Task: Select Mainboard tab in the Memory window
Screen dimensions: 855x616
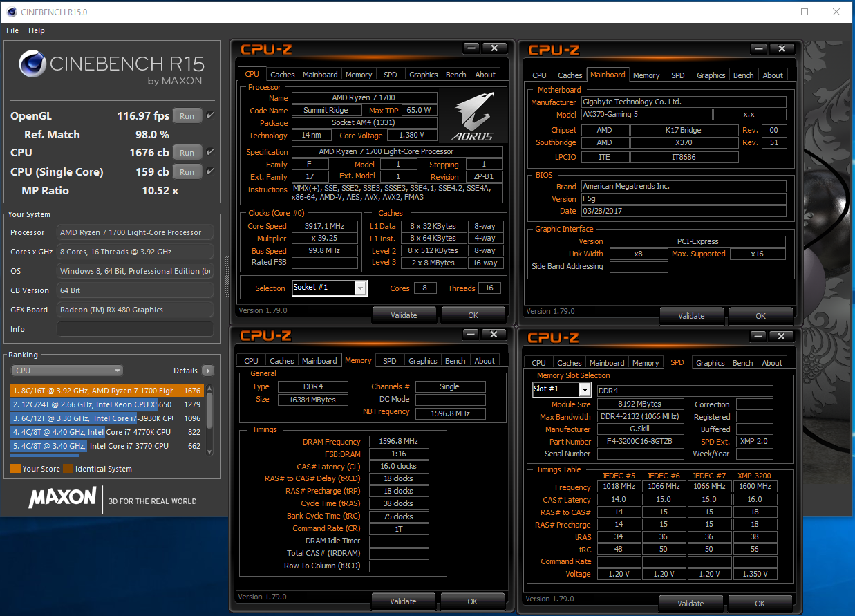Action: coord(319,361)
